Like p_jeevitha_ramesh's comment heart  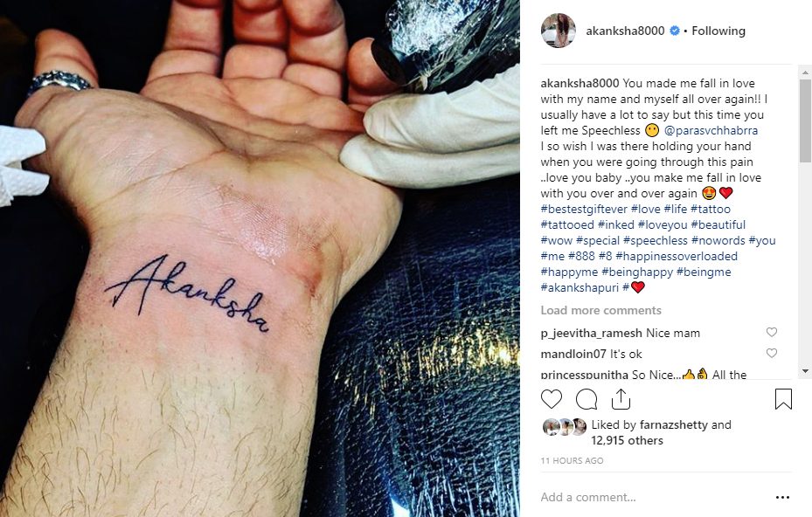pos(772,332)
